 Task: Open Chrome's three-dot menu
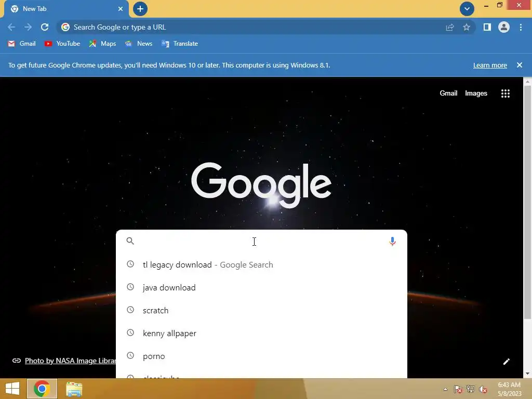[x=521, y=27]
